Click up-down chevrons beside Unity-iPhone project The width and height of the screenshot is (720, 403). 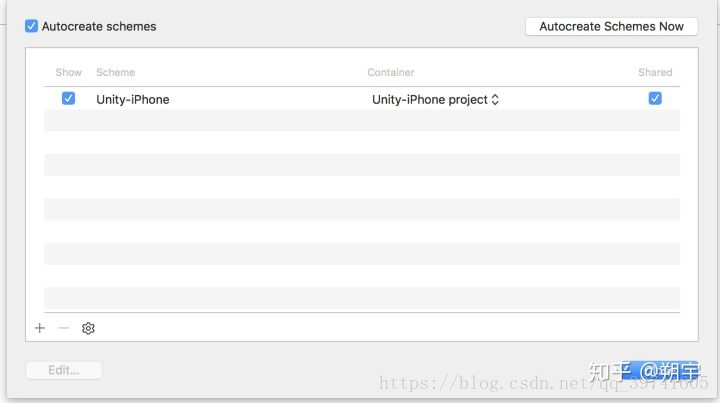tap(495, 100)
